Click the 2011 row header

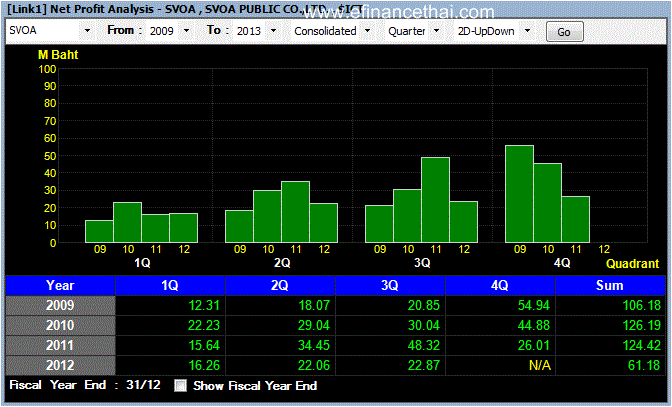tap(60, 346)
